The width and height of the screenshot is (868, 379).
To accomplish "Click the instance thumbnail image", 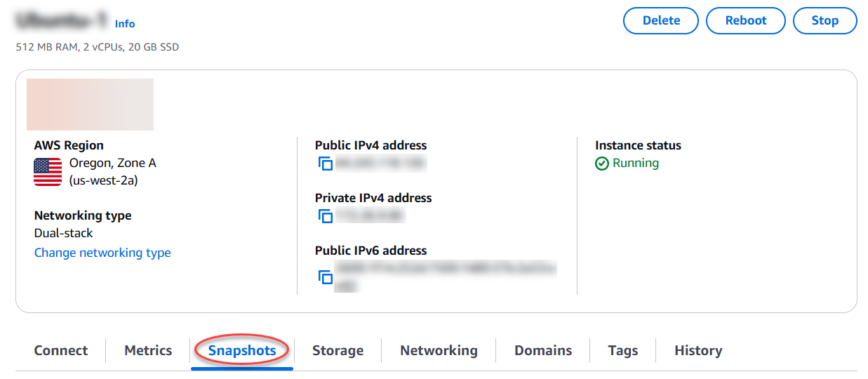I will [x=90, y=105].
